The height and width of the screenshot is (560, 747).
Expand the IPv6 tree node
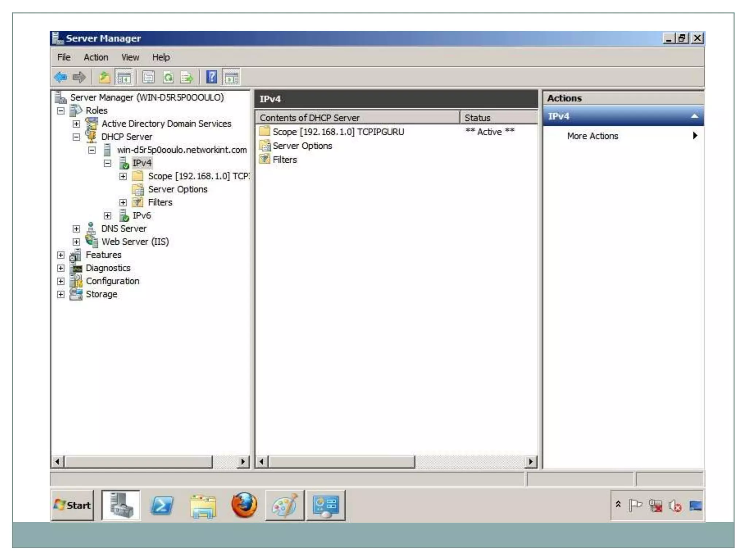108,215
